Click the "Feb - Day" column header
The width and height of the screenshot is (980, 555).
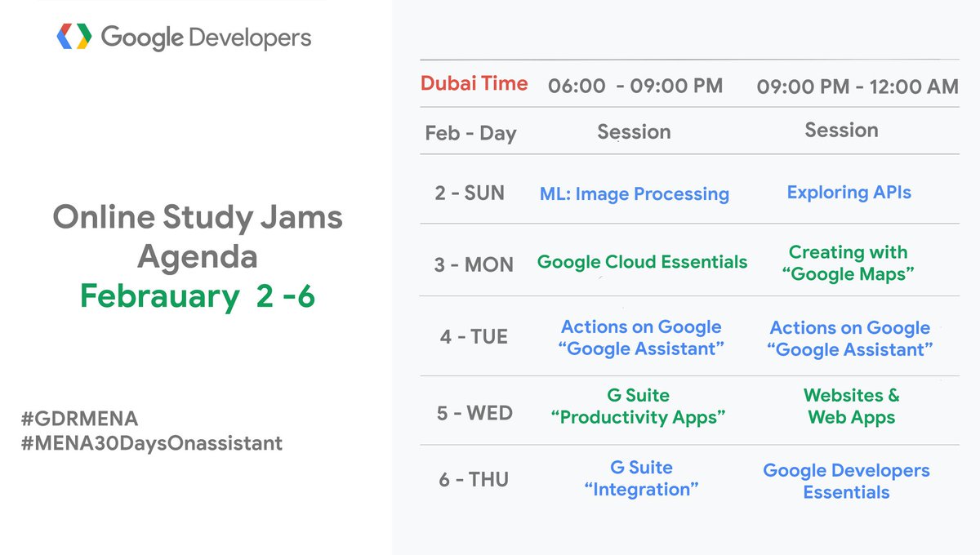pos(470,133)
